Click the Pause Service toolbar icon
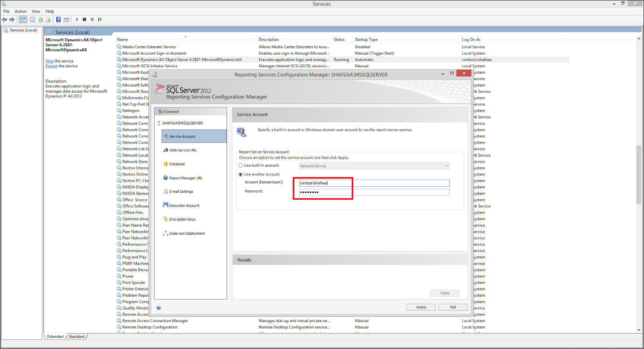 coord(92,20)
